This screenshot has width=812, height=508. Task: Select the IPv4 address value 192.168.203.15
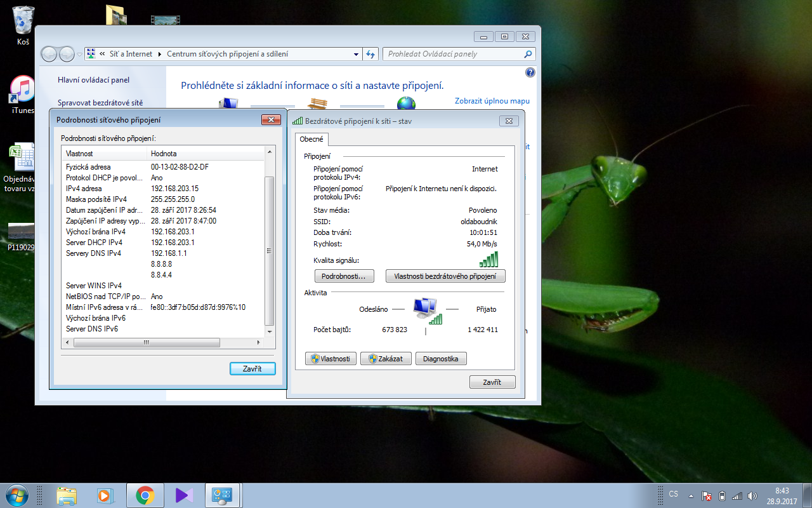174,189
